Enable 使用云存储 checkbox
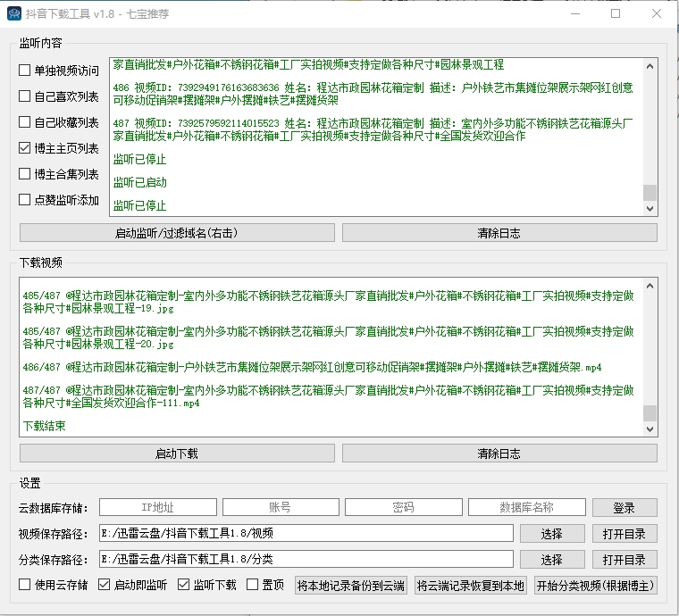 click(x=25, y=586)
